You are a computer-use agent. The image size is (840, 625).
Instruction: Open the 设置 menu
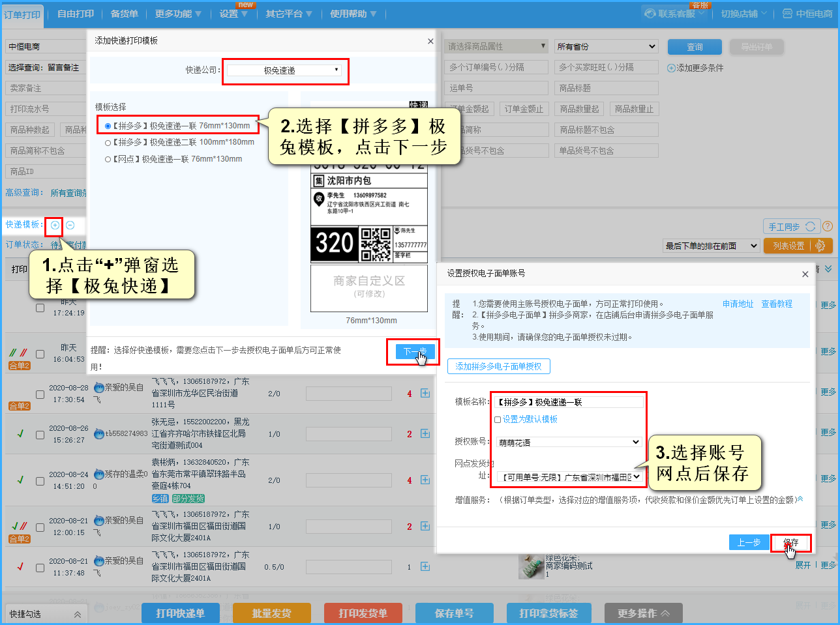233,14
